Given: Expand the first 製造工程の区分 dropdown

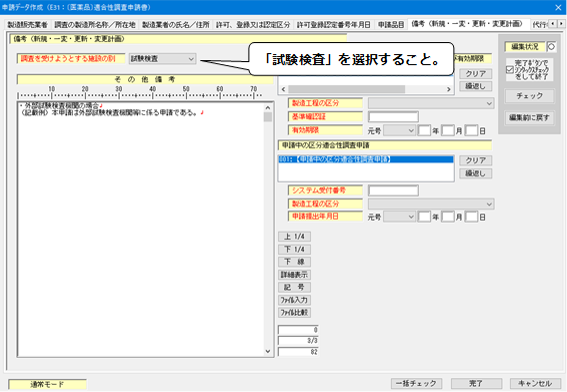Looking at the screenshot, I should (x=431, y=103).
